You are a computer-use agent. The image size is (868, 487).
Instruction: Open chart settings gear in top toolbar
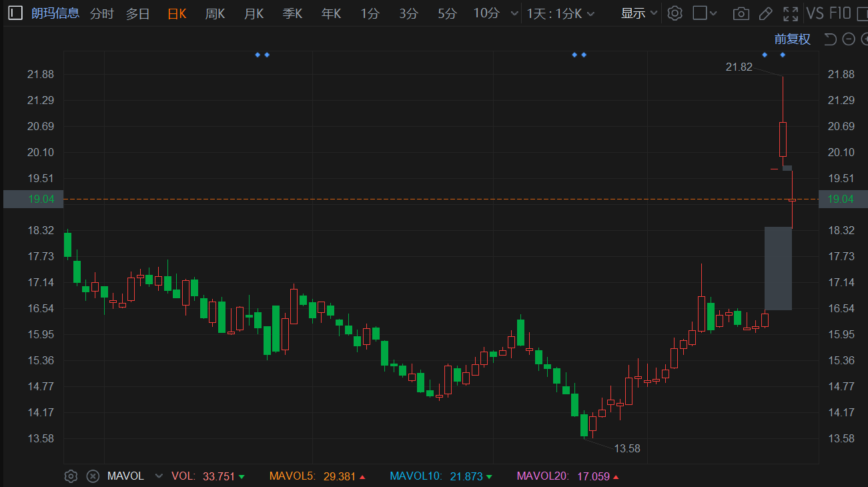[x=675, y=13]
